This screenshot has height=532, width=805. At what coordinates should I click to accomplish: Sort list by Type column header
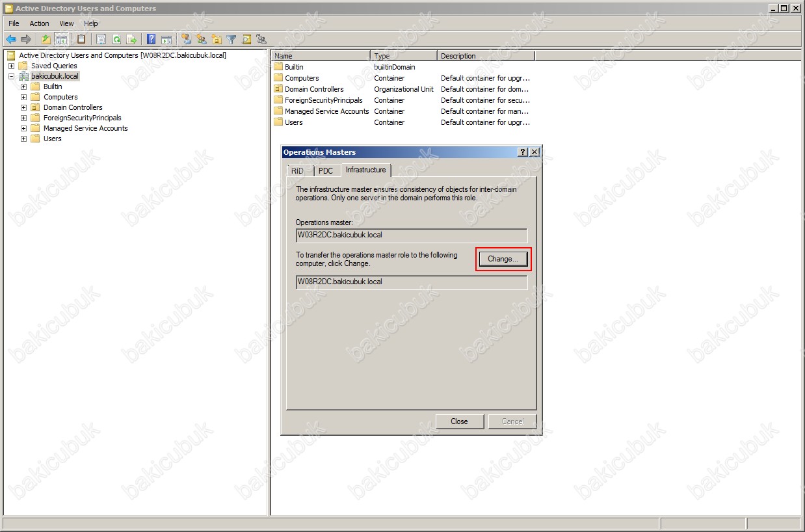[404, 56]
